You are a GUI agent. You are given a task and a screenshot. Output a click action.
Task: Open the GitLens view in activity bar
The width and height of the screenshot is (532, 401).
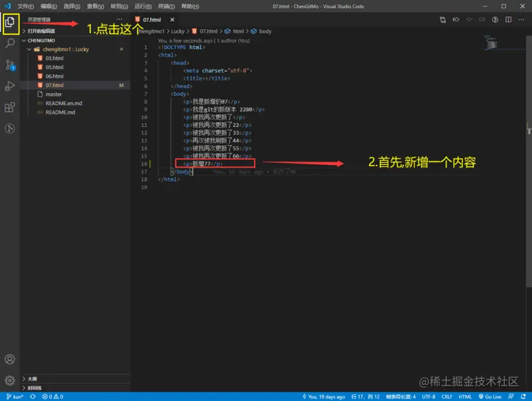[10, 128]
